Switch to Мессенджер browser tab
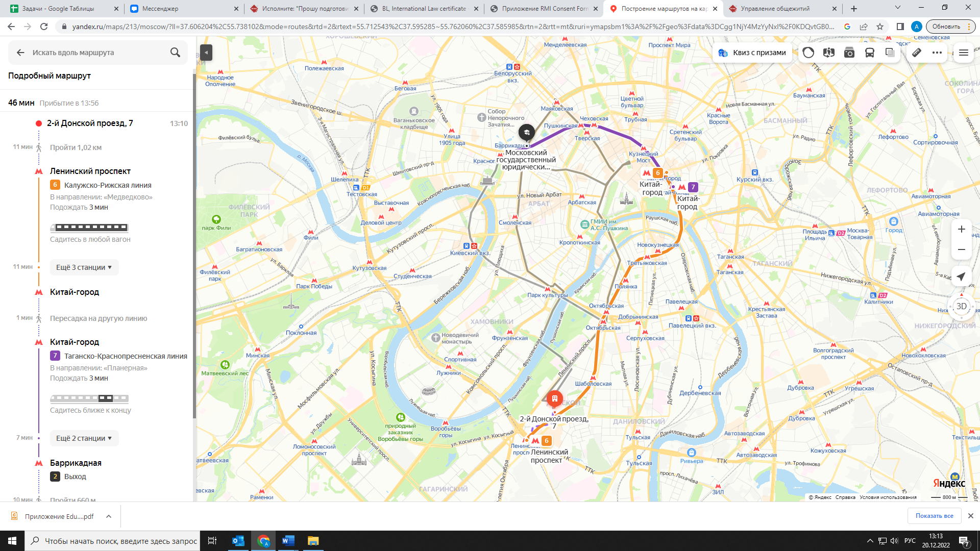The width and height of the screenshot is (980, 551). coord(183,9)
